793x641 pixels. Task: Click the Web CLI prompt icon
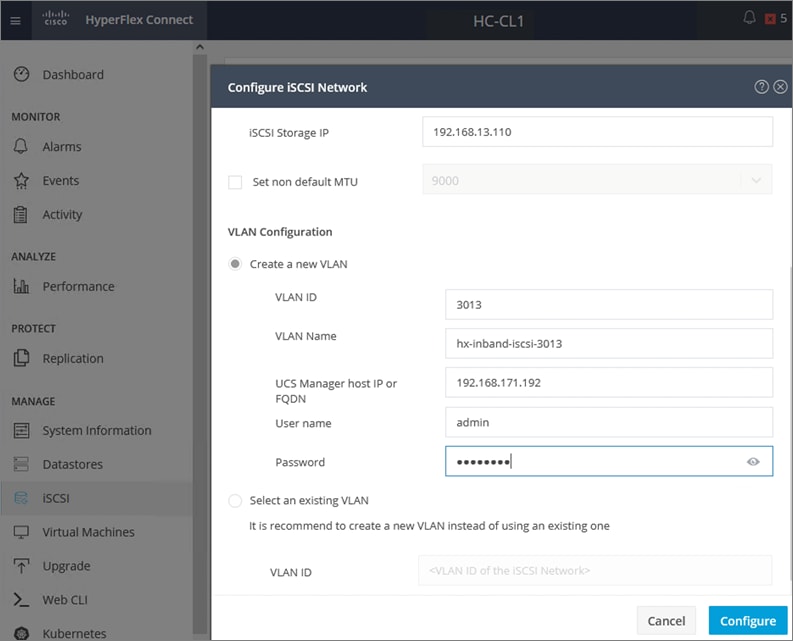[21, 600]
